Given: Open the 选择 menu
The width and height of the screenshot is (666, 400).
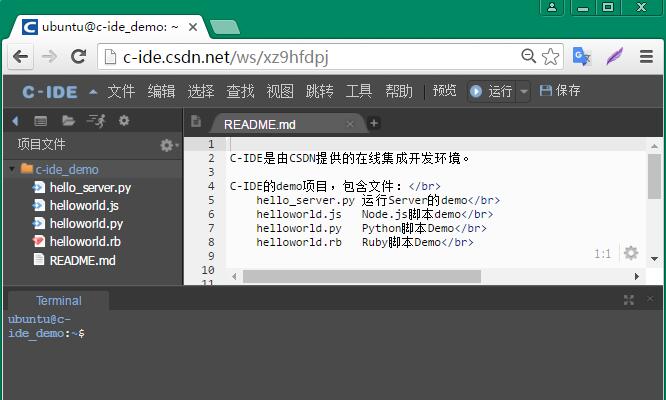Looking at the screenshot, I should [x=201, y=91].
